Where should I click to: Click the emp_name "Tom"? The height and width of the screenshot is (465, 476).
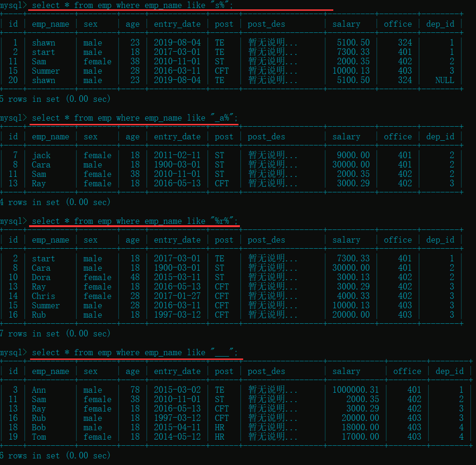[39, 437]
